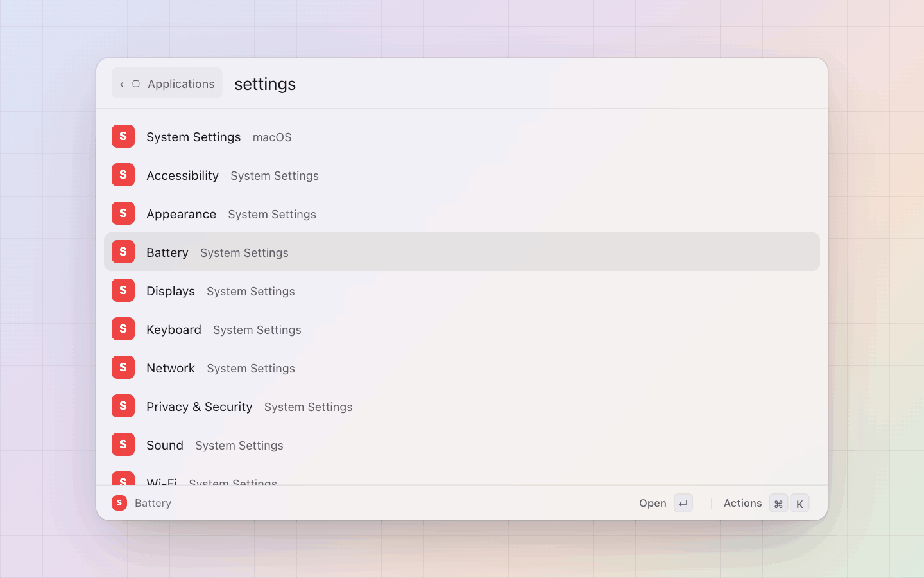Click the Keyboard row icon
Viewport: 924px width, 578px height.
tap(123, 329)
